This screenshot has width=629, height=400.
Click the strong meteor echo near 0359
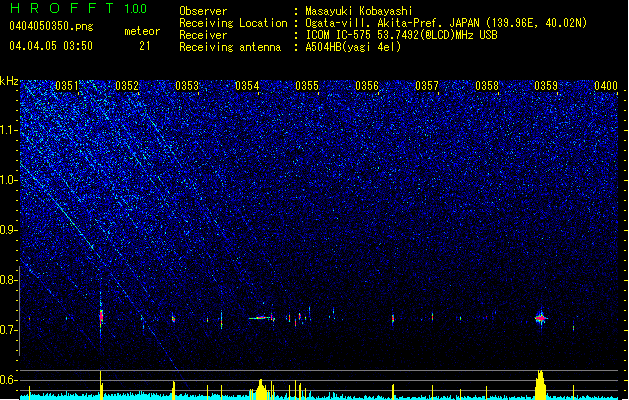click(x=541, y=318)
